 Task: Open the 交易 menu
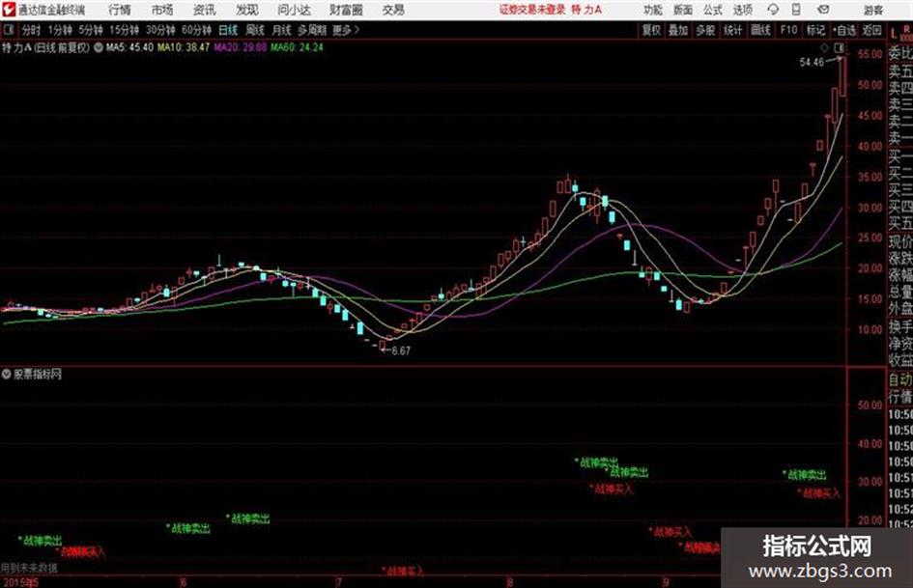393,10
